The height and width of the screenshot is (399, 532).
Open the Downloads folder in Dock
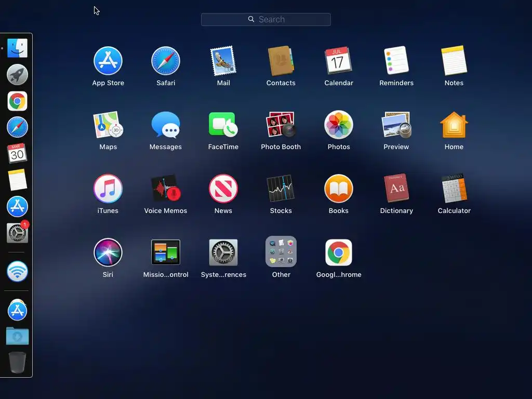coord(17,336)
